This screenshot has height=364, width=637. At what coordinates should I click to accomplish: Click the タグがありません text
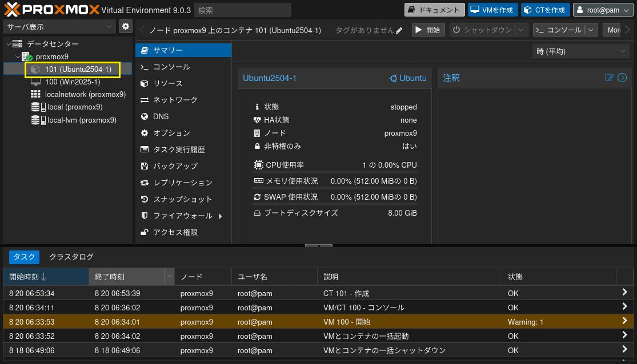click(x=365, y=30)
